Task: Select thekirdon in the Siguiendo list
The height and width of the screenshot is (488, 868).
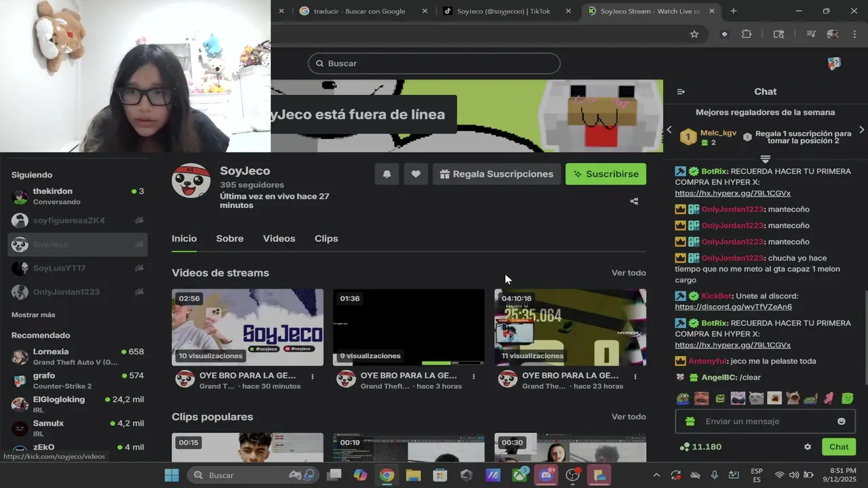Action: pos(78,196)
